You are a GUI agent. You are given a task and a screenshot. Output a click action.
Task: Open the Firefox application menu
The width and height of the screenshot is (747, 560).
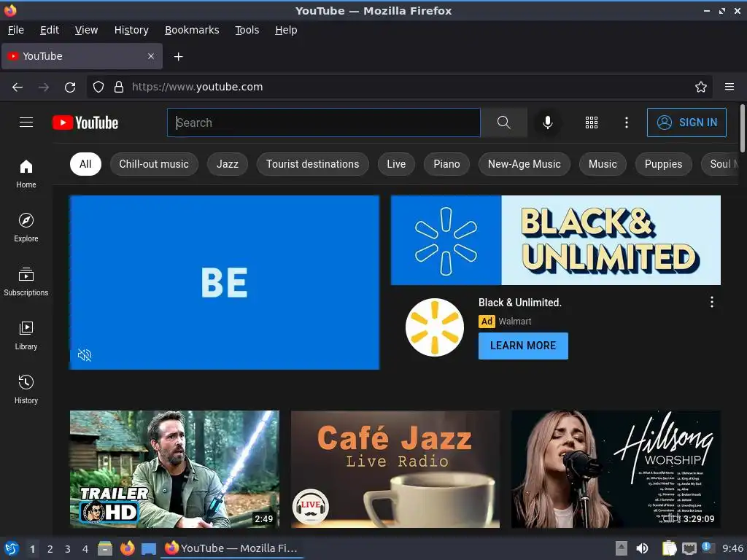click(729, 87)
